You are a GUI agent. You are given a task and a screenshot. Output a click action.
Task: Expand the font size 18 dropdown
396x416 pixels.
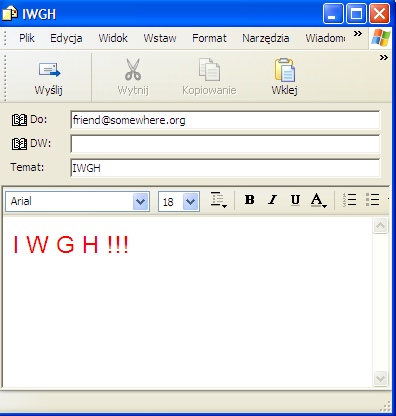pyautogui.click(x=190, y=202)
